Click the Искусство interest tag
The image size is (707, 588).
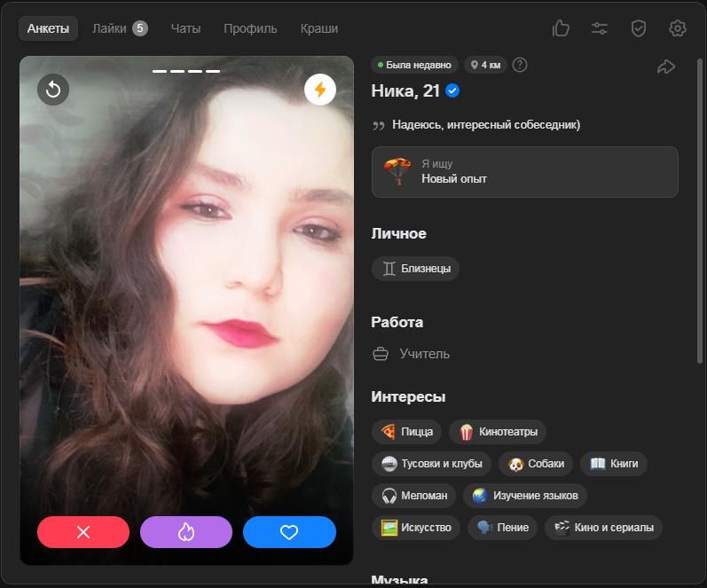click(416, 528)
